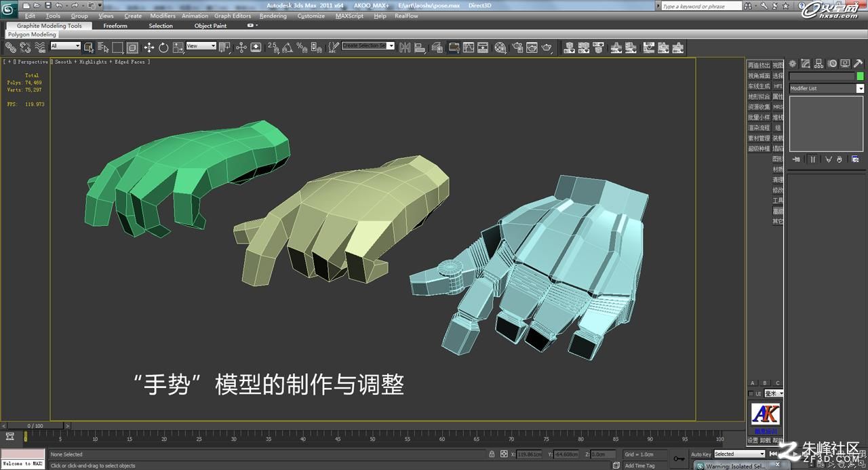Toggle the Graphite Modeling Tools ribbon icon
Viewport: 868px width, 470px height.
453,47
